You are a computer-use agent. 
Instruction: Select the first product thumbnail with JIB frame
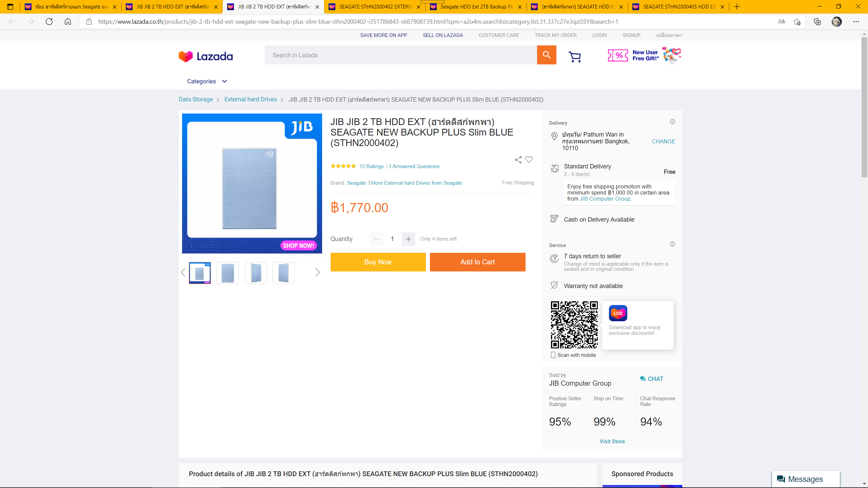pos(200,273)
